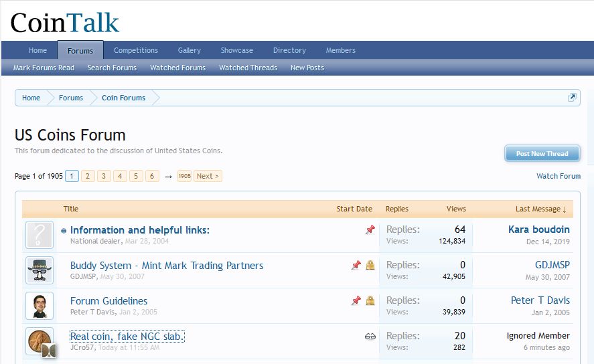Sort the thread list by Start Date

pyautogui.click(x=354, y=209)
